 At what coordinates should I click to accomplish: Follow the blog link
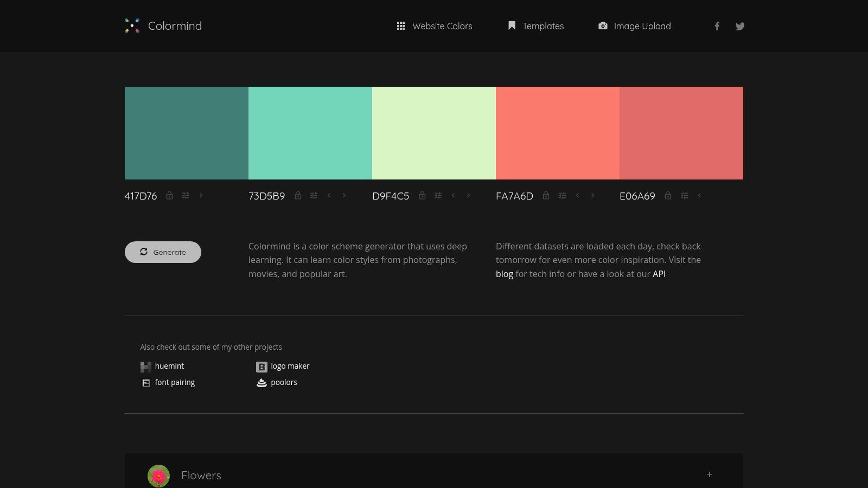505,274
